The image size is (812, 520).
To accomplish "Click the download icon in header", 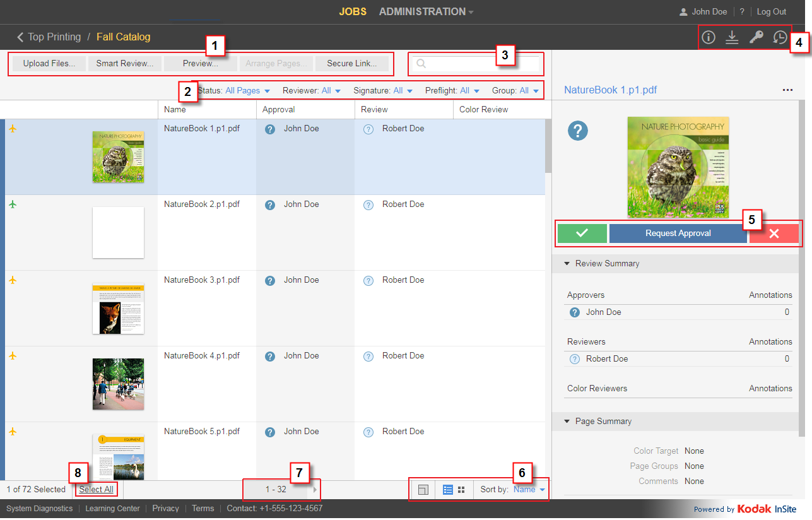I will 732,37.
